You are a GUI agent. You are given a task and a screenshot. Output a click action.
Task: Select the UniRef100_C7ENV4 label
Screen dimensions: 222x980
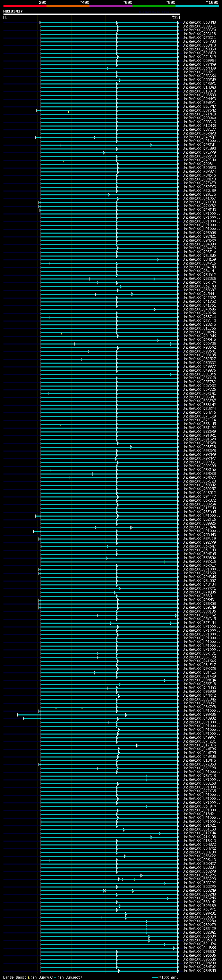tap(199, 527)
